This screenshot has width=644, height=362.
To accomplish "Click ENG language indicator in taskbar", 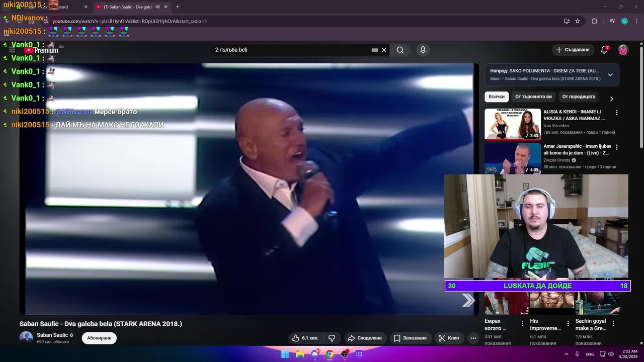I will coord(590,354).
